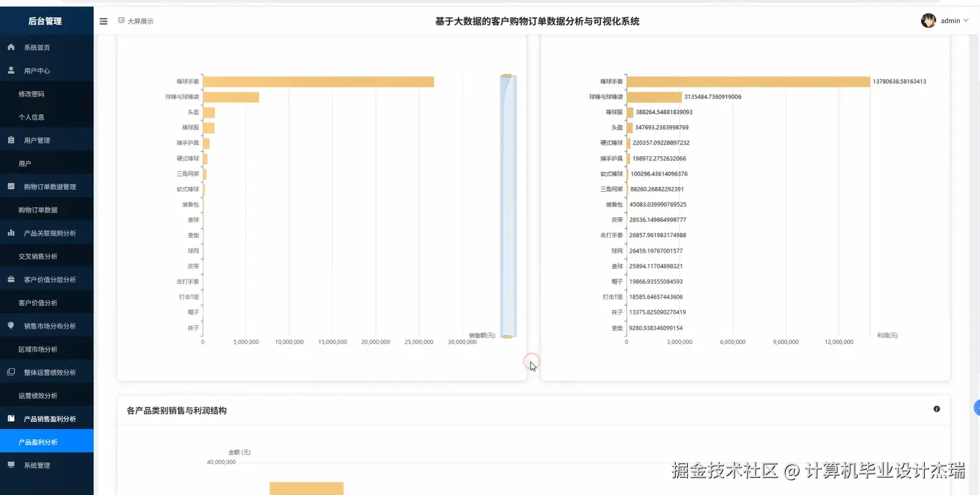Click the profit value 28536.149864998777

pos(658,220)
